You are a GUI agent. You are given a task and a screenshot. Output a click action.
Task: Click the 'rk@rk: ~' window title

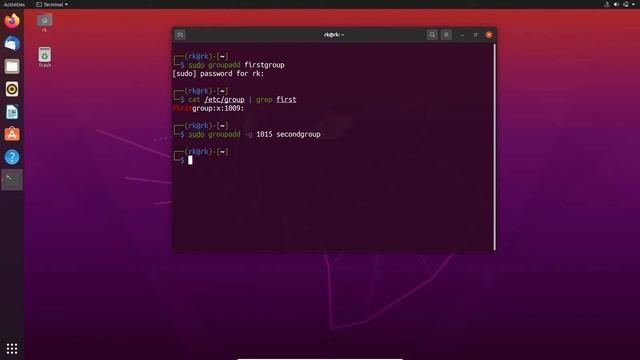(334, 35)
